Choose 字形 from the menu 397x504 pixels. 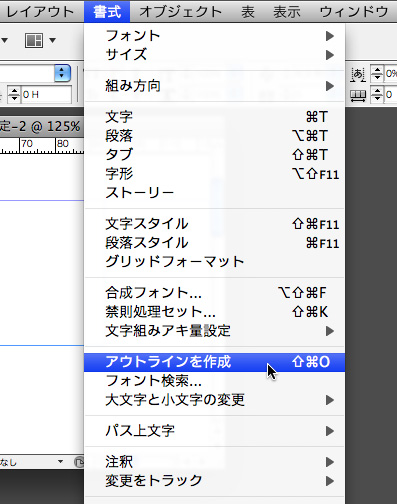click(214, 174)
